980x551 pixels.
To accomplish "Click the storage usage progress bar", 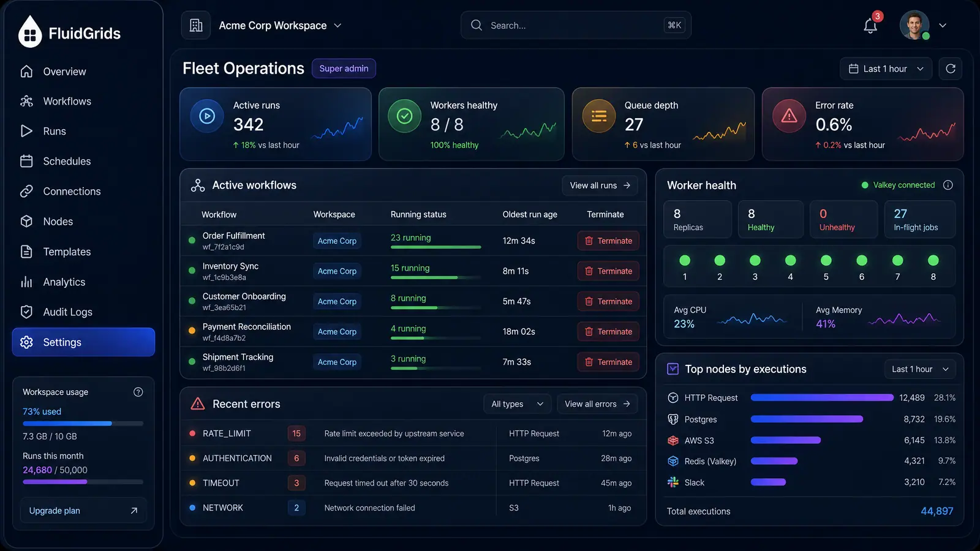I will coord(83,424).
